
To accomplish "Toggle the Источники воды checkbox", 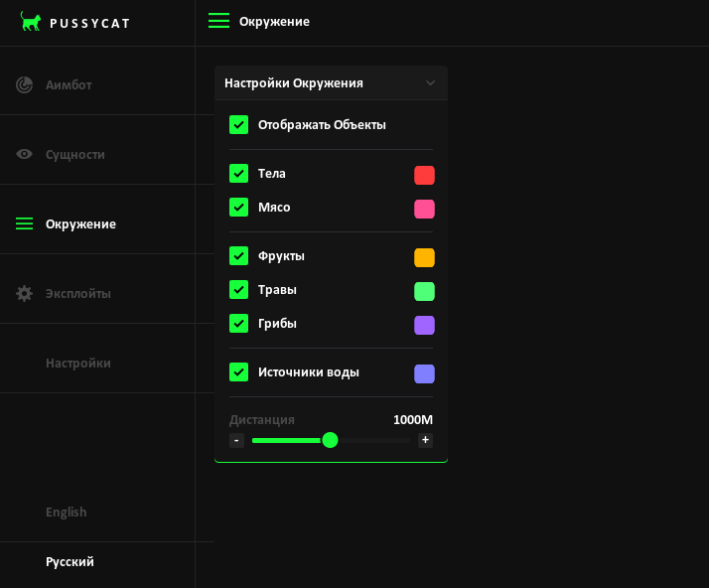I will pos(238,372).
